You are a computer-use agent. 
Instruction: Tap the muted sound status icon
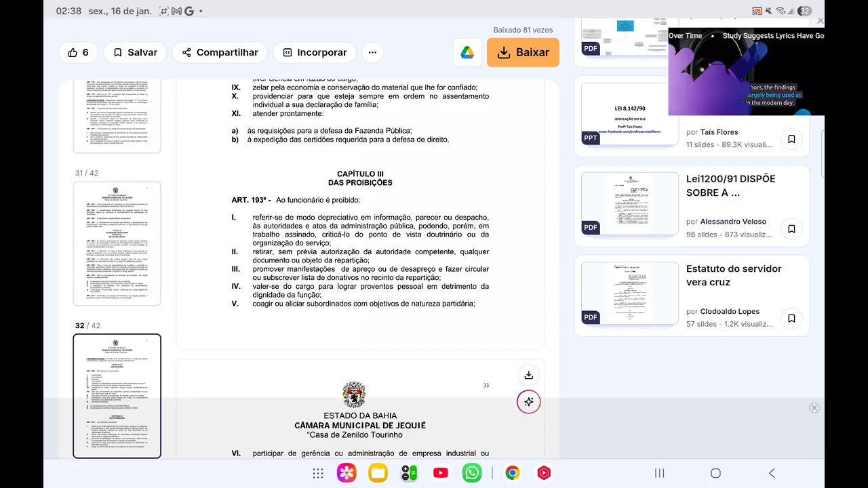click(769, 11)
